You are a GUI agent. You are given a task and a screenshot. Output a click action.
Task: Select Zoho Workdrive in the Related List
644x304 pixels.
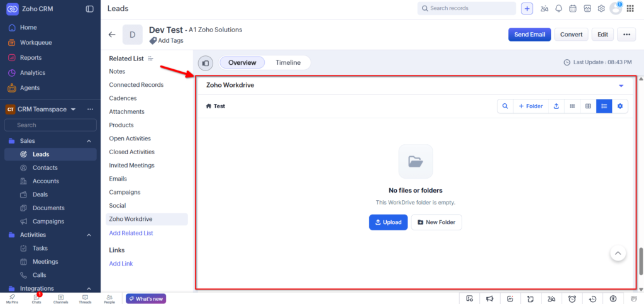147,219
